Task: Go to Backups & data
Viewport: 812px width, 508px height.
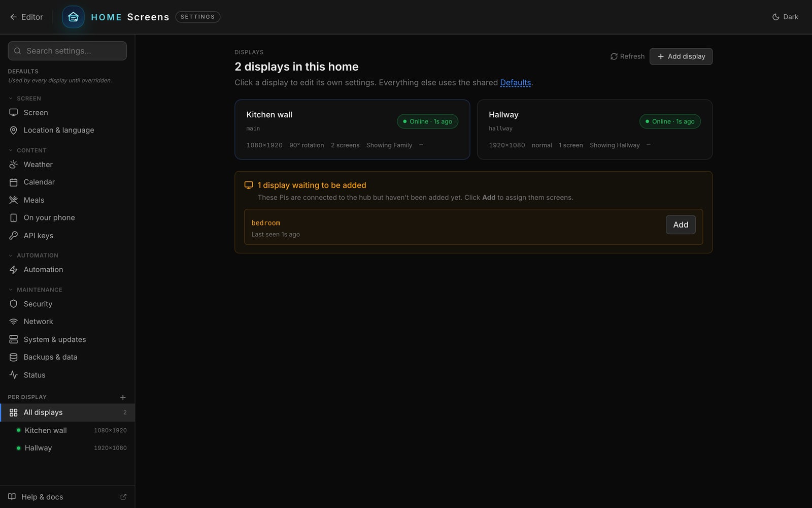Action: coord(67,357)
